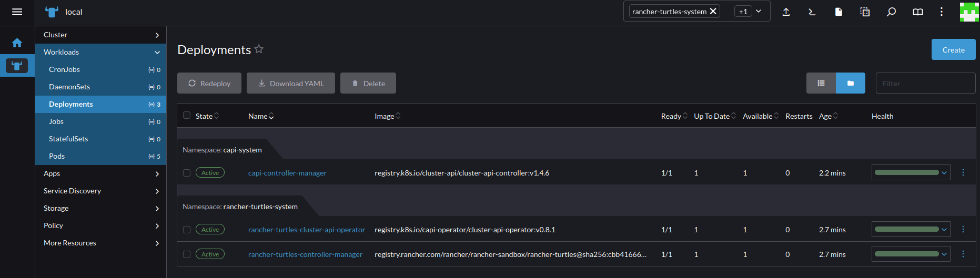Viewport: 980px width, 278px height.
Task: Switch to flat list view icon
Action: (x=821, y=83)
